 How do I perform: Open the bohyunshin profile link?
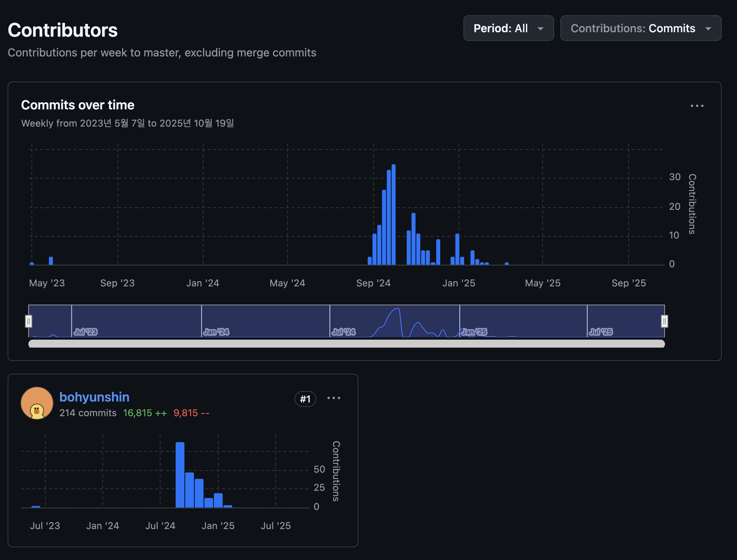point(94,397)
